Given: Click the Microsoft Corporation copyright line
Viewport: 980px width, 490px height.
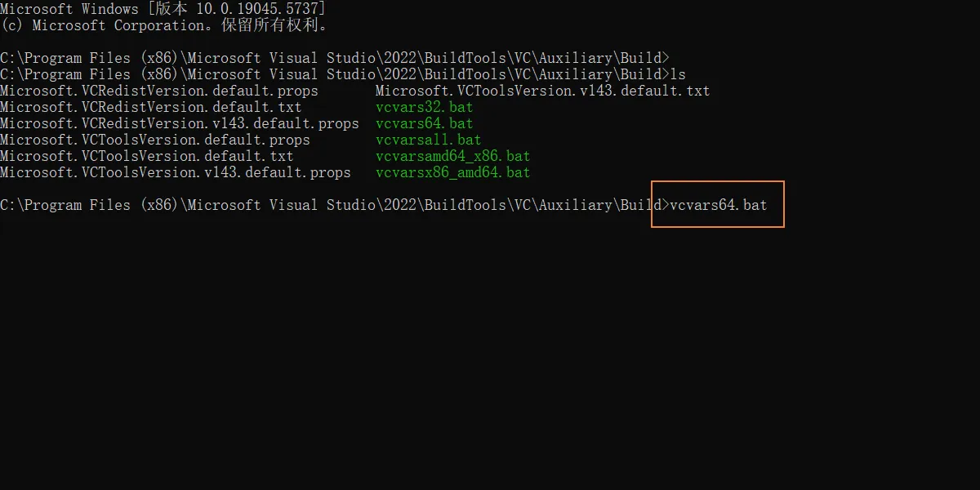Looking at the screenshot, I should (x=163, y=25).
